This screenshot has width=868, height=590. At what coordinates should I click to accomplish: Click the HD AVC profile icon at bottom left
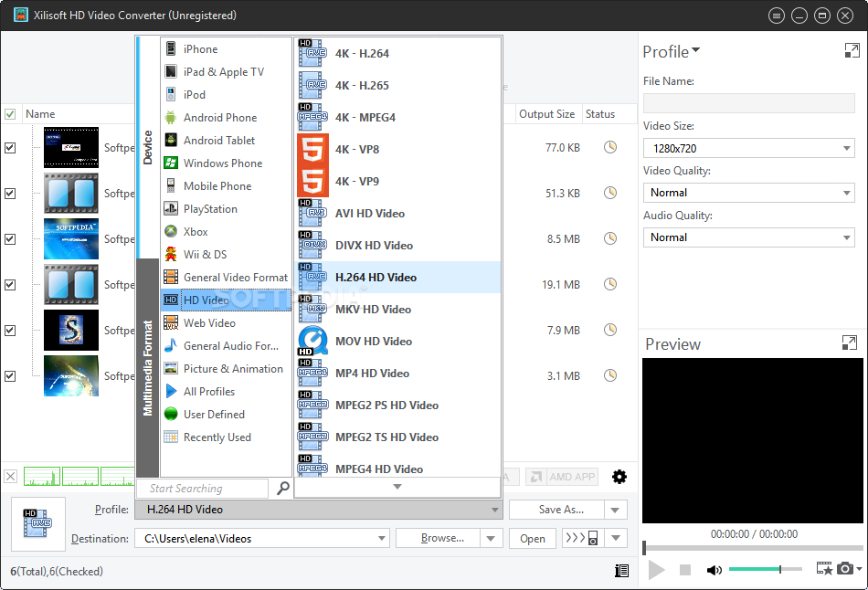pyautogui.click(x=37, y=523)
